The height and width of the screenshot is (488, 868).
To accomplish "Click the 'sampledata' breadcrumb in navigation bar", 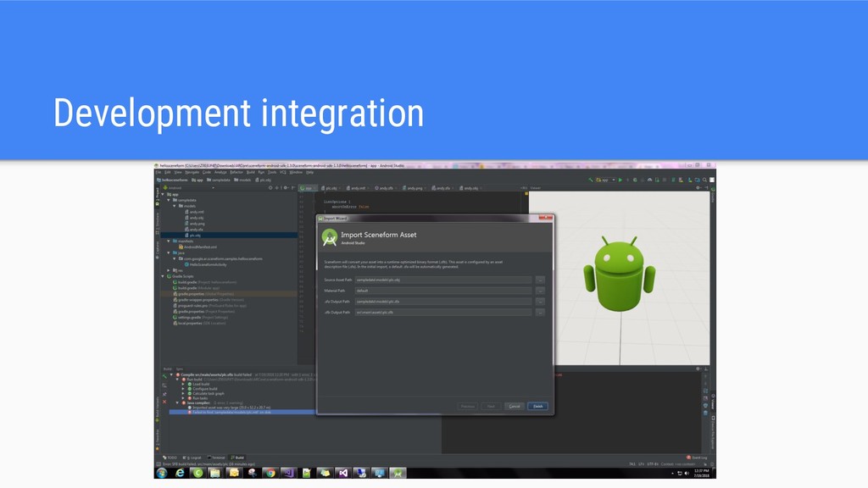I will click(x=218, y=180).
